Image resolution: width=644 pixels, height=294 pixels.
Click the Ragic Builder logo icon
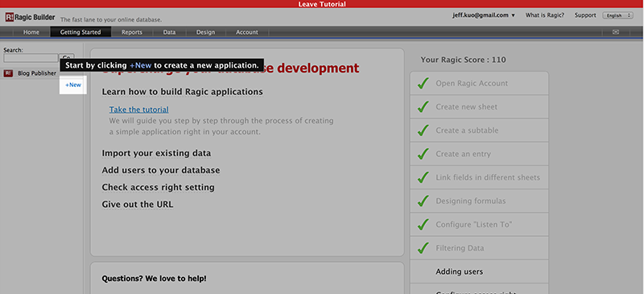click(x=9, y=17)
